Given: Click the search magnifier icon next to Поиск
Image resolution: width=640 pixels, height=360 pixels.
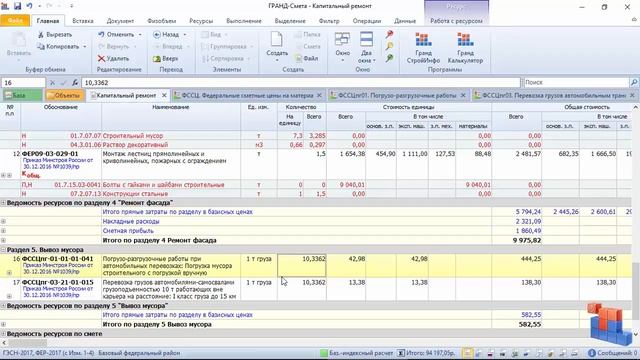Looking at the screenshot, I should click(x=634, y=82).
